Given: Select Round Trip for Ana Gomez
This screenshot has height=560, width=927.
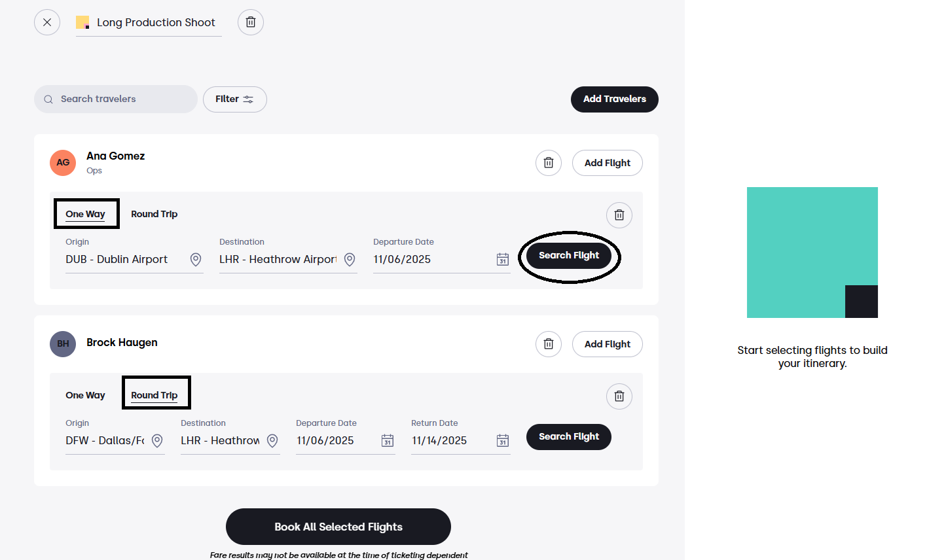Looking at the screenshot, I should (154, 214).
